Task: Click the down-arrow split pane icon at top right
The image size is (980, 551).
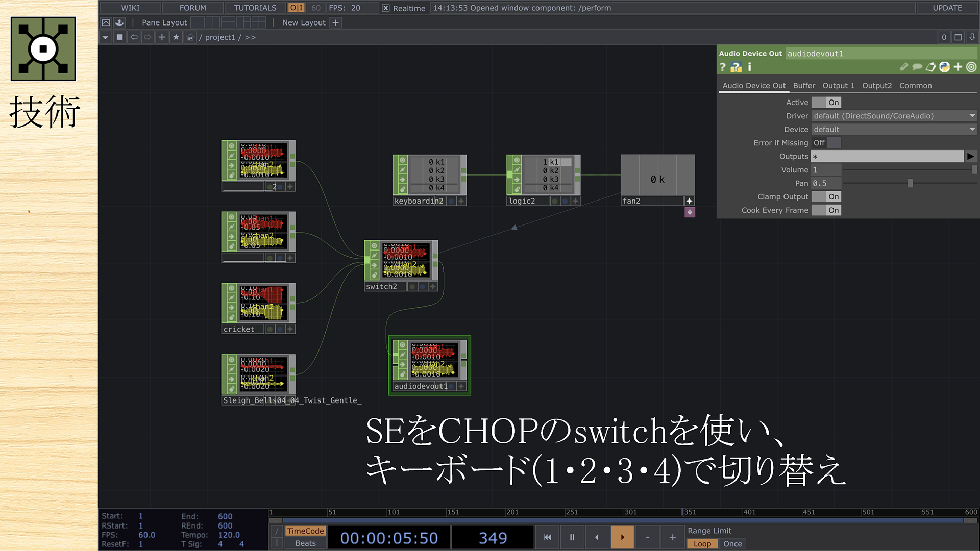Action: [x=972, y=37]
